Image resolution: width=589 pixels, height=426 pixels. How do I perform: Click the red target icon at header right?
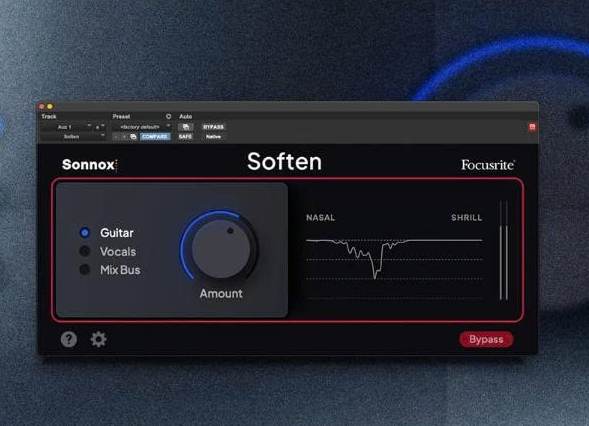point(532,127)
